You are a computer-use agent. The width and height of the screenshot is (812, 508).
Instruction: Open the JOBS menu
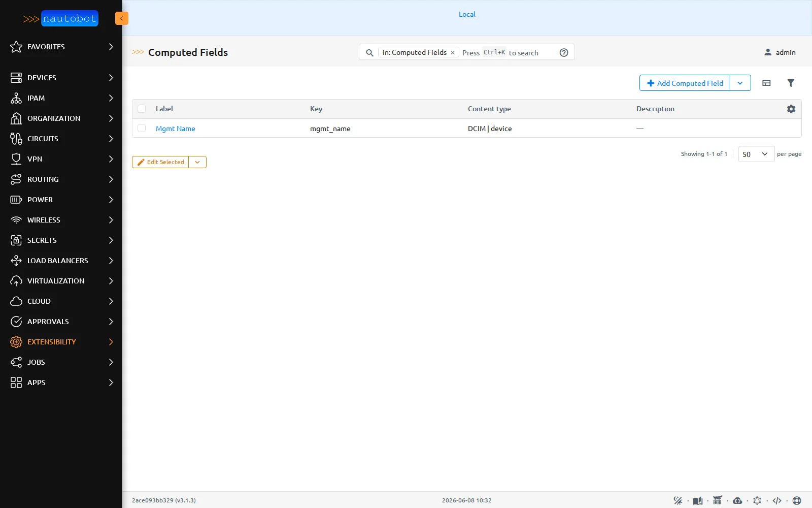(61, 362)
